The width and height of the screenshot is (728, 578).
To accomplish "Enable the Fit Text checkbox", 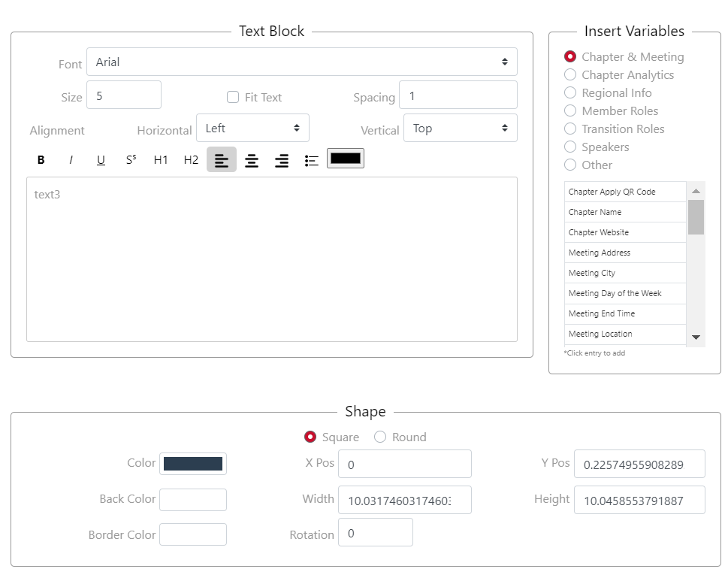I will pos(233,97).
